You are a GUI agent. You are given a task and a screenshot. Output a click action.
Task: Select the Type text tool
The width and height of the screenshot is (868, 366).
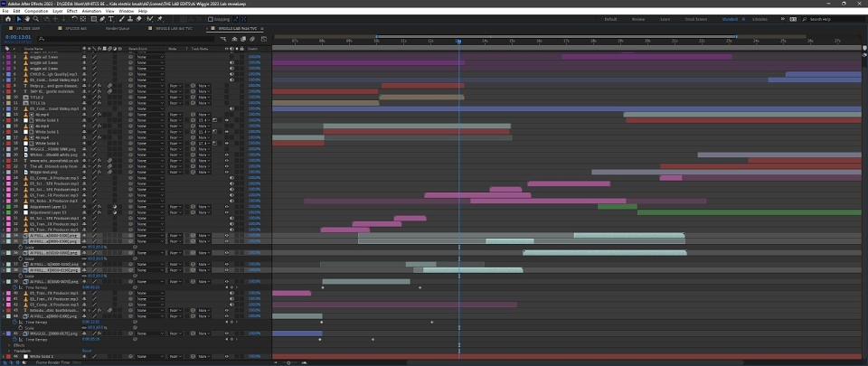[110, 19]
